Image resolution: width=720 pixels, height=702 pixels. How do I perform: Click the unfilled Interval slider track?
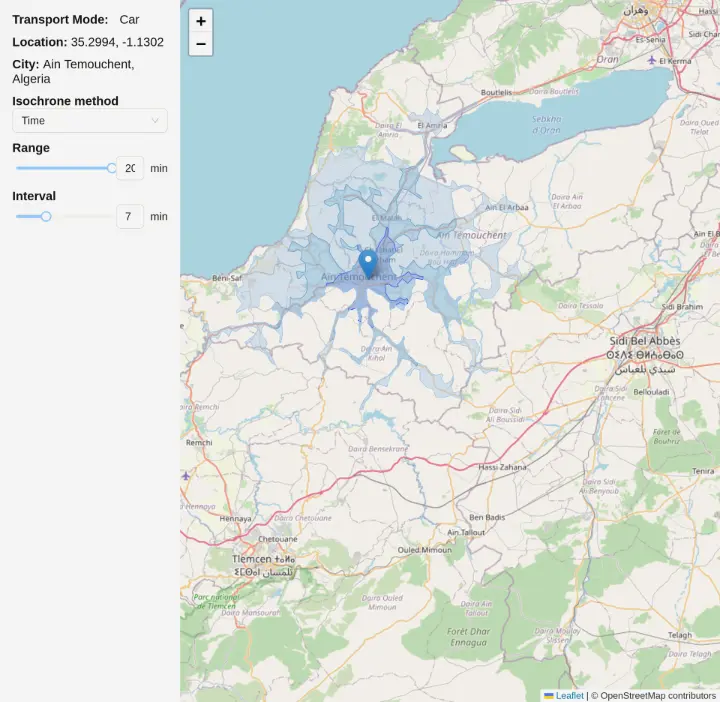[82, 216]
